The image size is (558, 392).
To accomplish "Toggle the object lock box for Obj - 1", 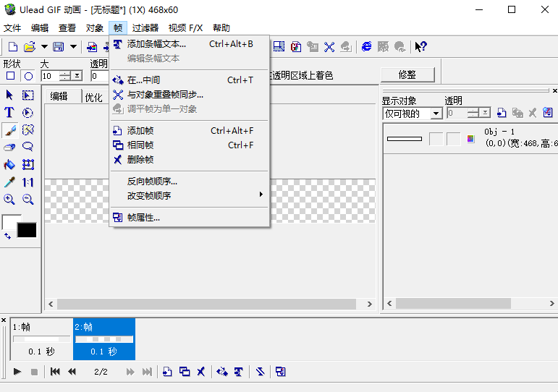I will 453,139.
